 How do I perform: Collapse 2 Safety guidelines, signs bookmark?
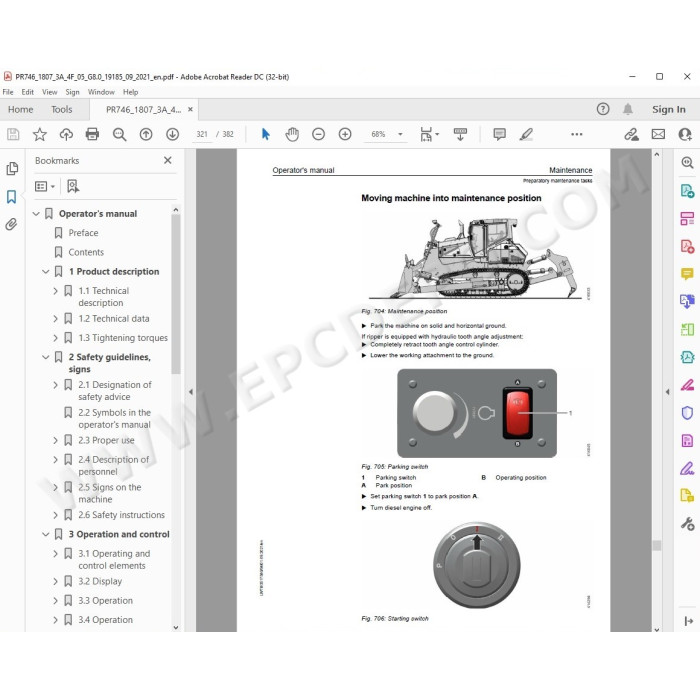tap(46, 357)
